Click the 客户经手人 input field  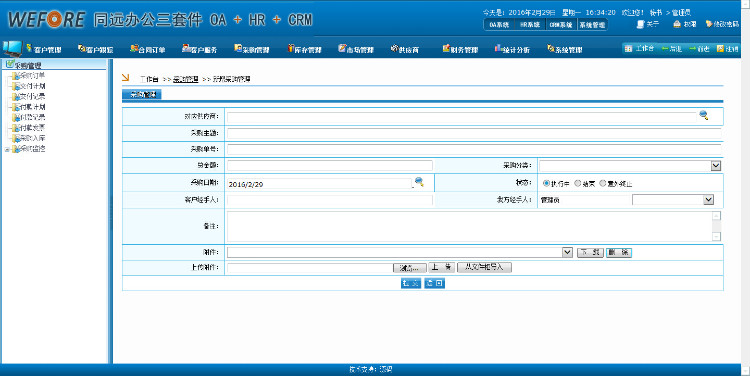pyautogui.click(x=330, y=200)
